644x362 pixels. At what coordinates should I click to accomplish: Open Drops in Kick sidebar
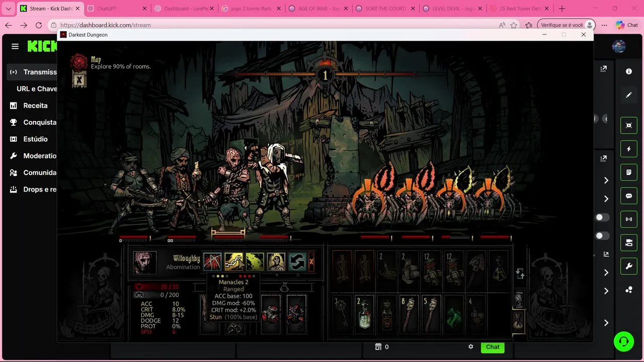33,190
